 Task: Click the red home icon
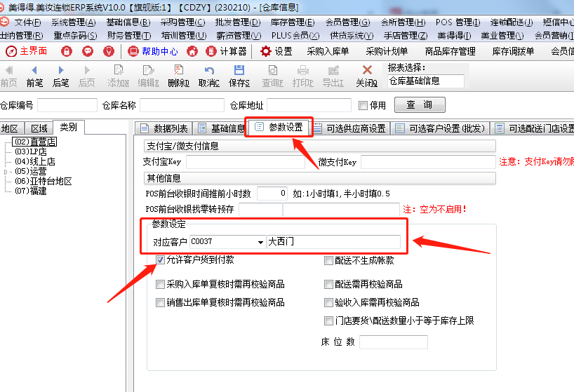pos(192,51)
